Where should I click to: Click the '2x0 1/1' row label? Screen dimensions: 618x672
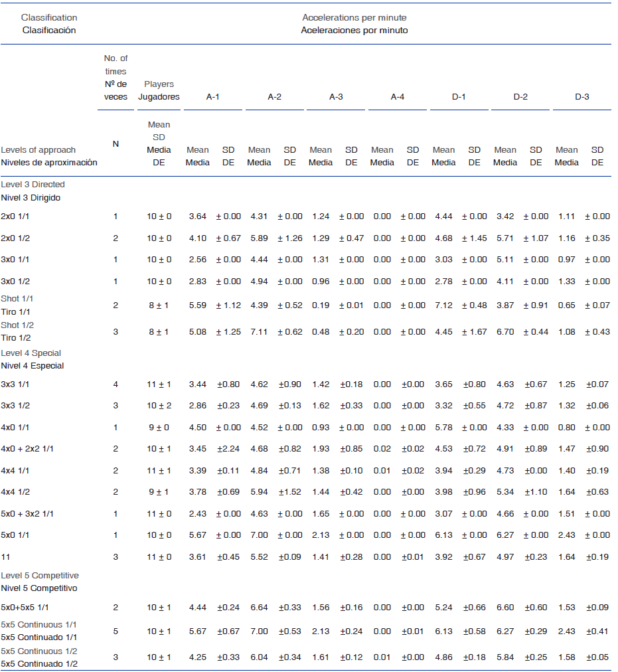click(x=16, y=216)
